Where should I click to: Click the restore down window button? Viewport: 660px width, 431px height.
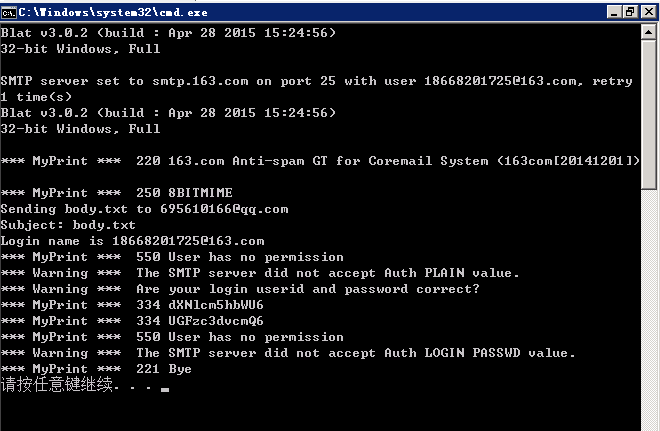[630, 12]
